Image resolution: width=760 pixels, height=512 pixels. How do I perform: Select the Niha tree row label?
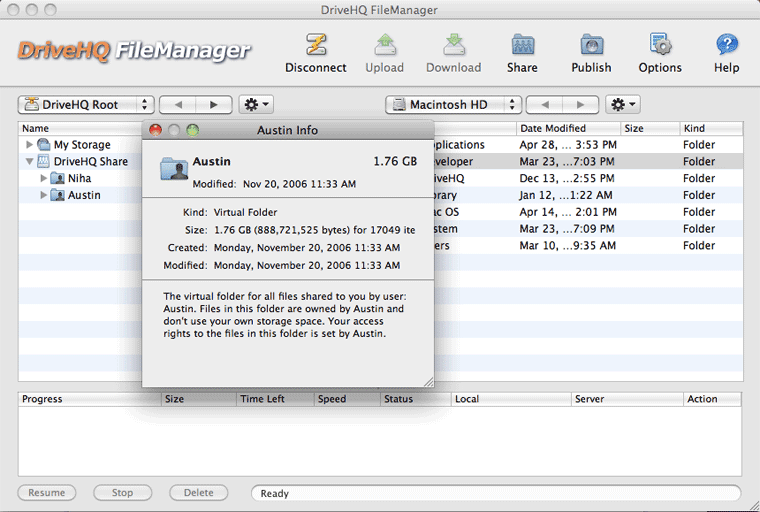79,178
